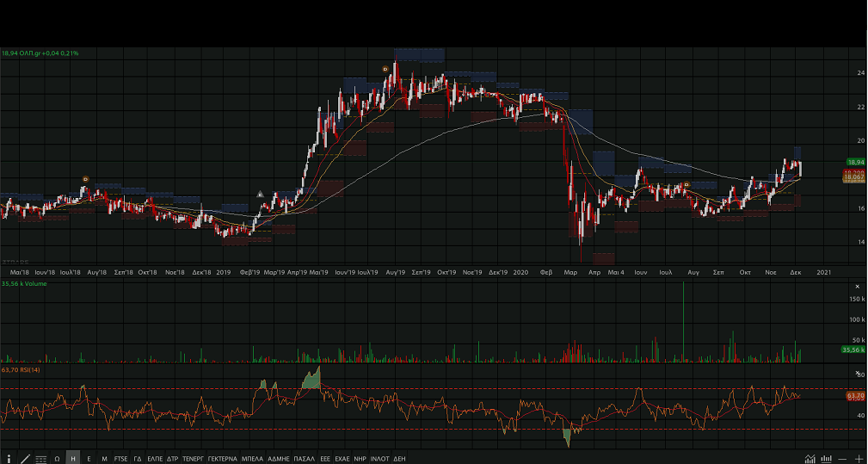Click the dividend marker near Aug'19
Viewport: 868px width, 464px height.
click(x=385, y=69)
